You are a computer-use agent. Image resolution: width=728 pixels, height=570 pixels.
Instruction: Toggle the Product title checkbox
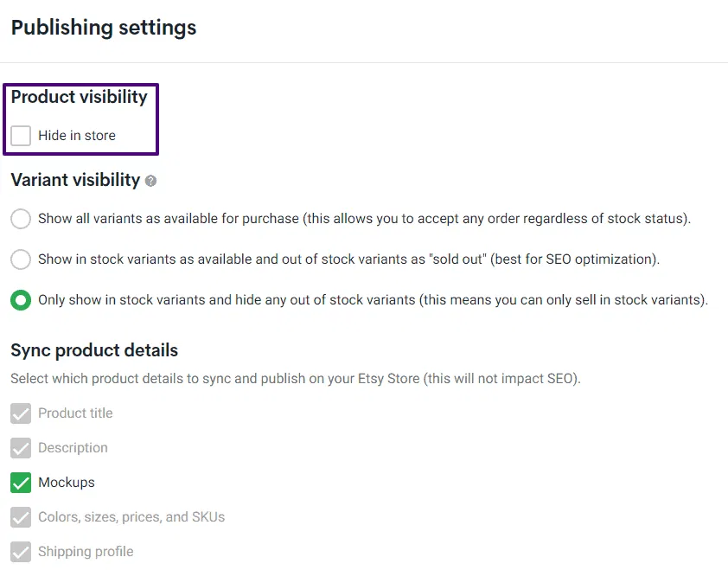21,413
